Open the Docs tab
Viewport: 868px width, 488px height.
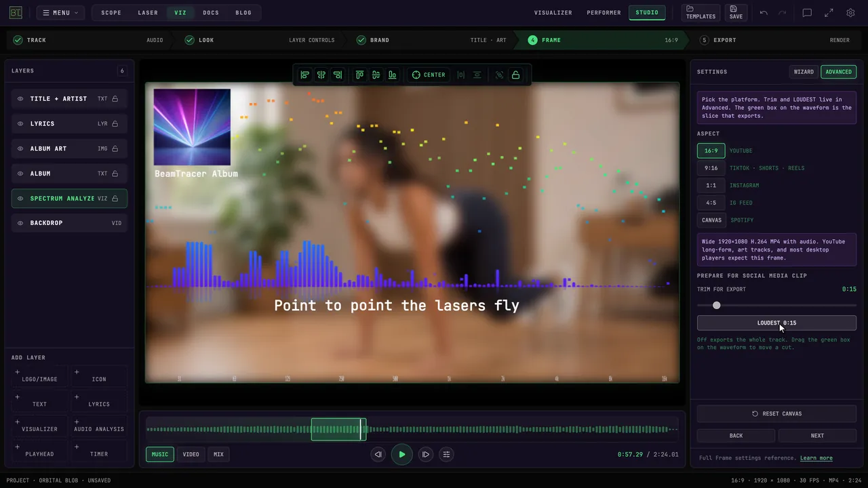211,12
